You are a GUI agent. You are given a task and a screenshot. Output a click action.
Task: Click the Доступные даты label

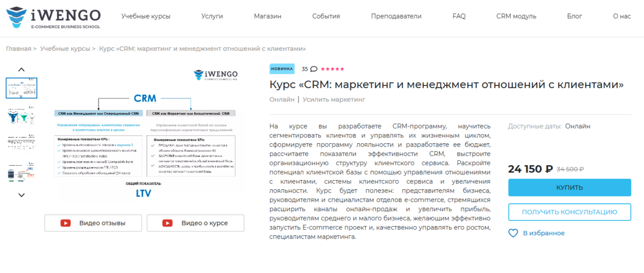pos(534,126)
